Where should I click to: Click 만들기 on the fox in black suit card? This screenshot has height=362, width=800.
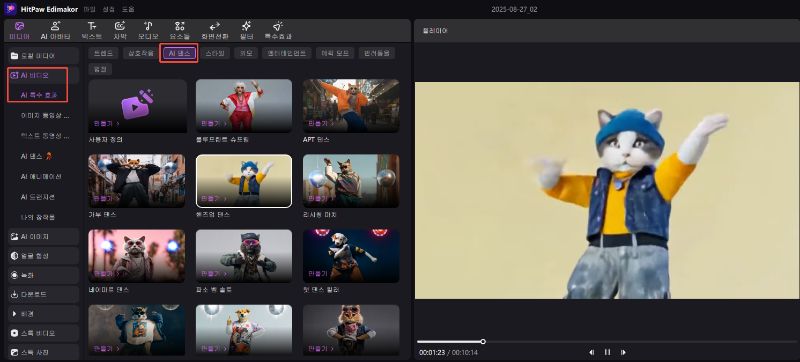click(107, 198)
